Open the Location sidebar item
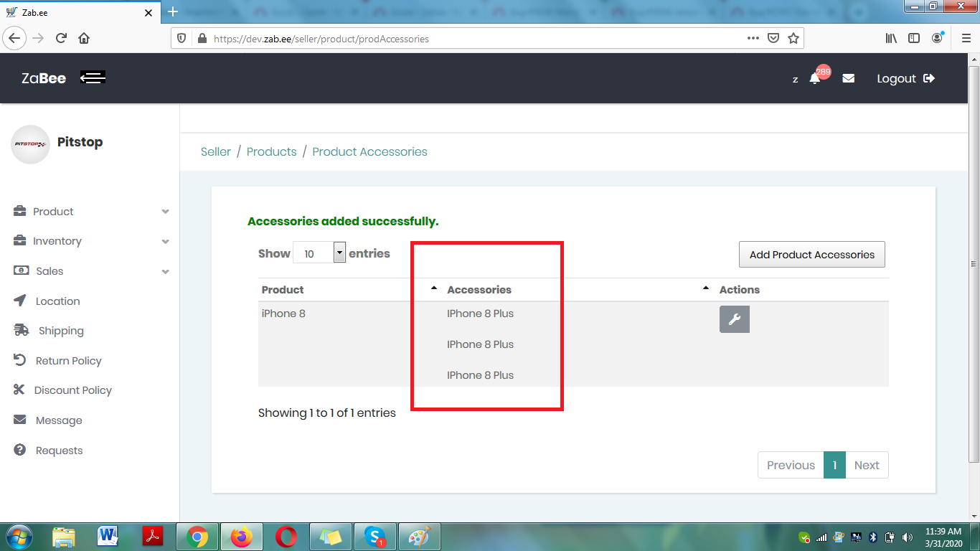980x551 pixels. [x=47, y=301]
